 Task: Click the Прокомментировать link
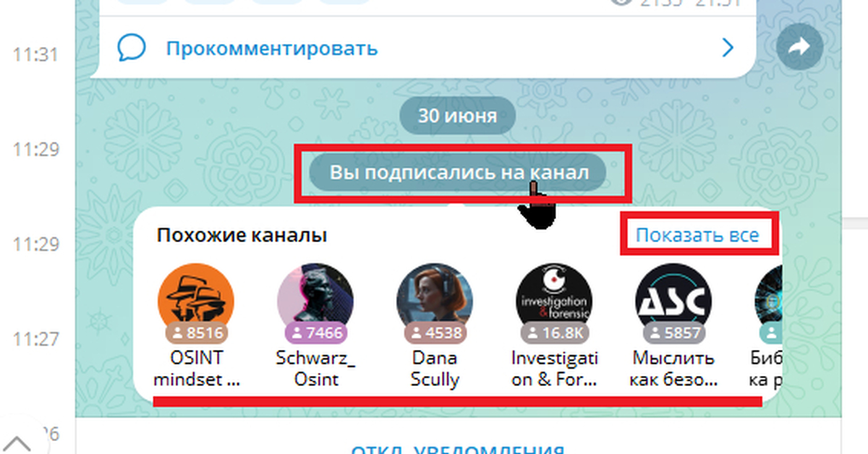pyautogui.click(x=272, y=49)
